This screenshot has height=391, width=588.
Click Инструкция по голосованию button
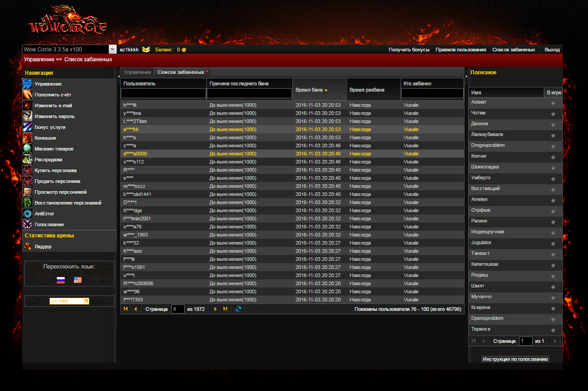(515, 359)
